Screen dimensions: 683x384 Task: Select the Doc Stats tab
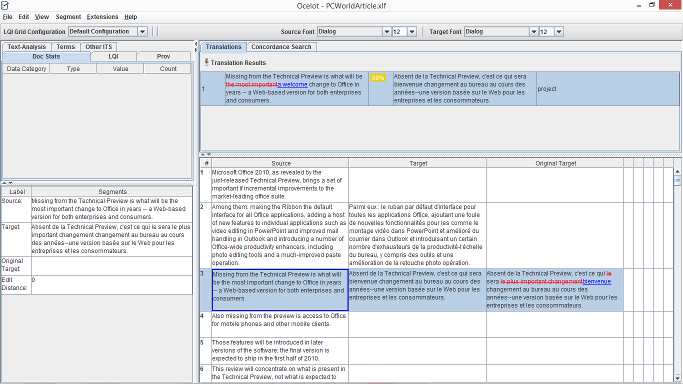46,57
